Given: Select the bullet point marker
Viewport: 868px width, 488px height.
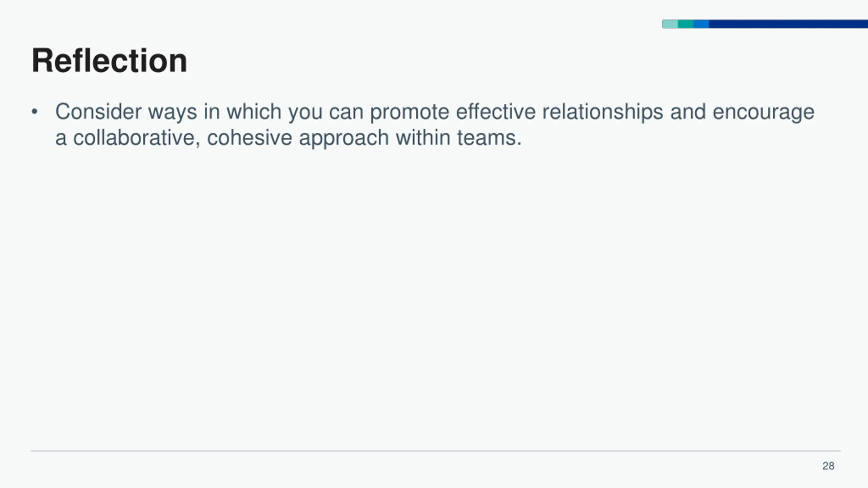Looking at the screenshot, I should click(34, 112).
